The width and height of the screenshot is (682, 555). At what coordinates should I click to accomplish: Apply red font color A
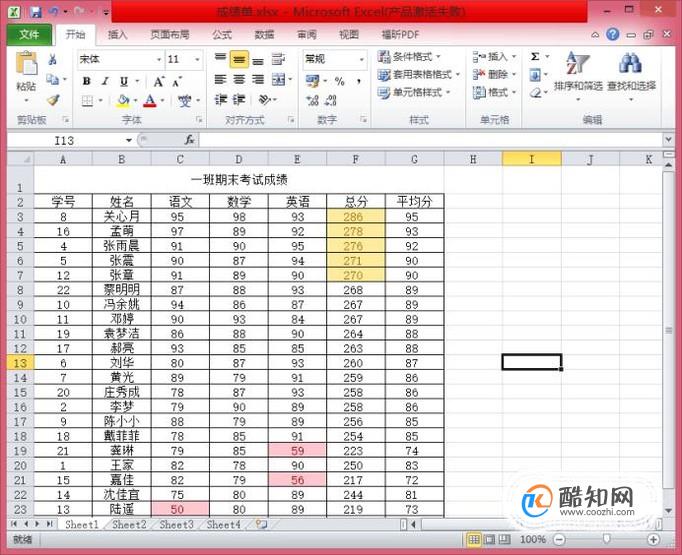tap(150, 101)
